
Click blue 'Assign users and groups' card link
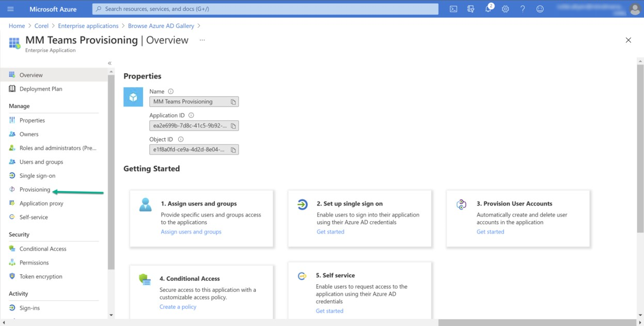click(191, 232)
